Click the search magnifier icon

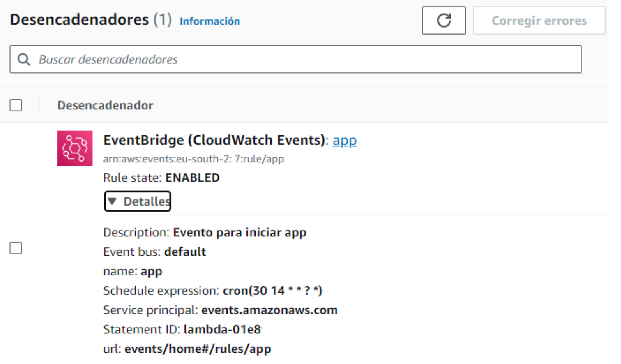pyautogui.click(x=24, y=59)
